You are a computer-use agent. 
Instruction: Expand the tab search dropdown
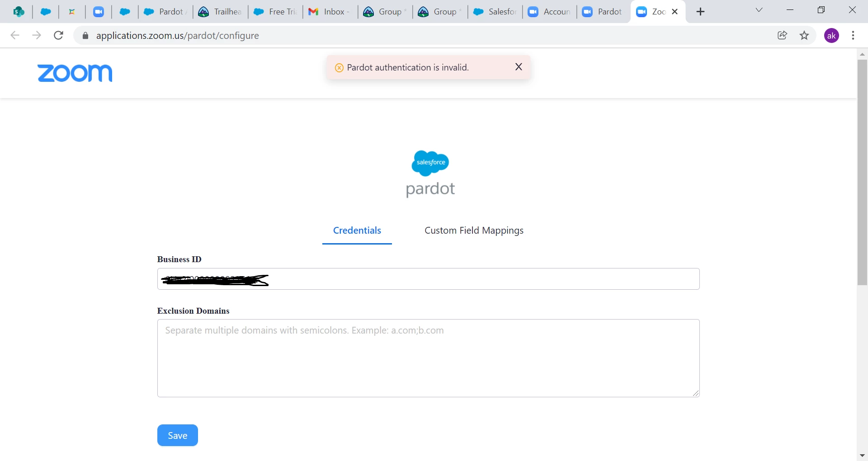(x=759, y=10)
